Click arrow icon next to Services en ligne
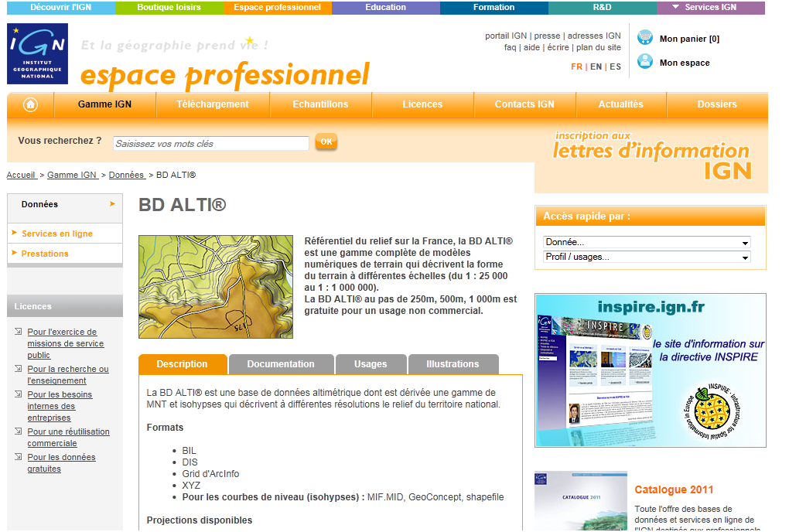789x532 pixels. [15, 232]
